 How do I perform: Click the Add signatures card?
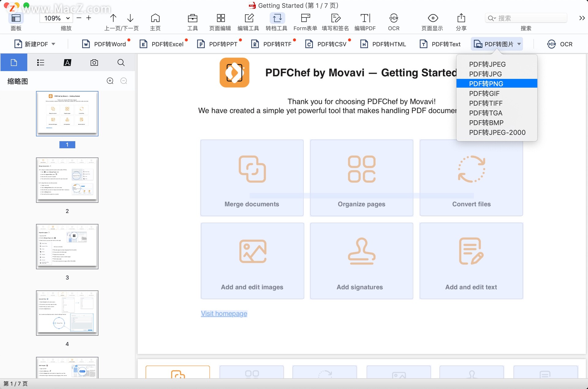pos(361,261)
